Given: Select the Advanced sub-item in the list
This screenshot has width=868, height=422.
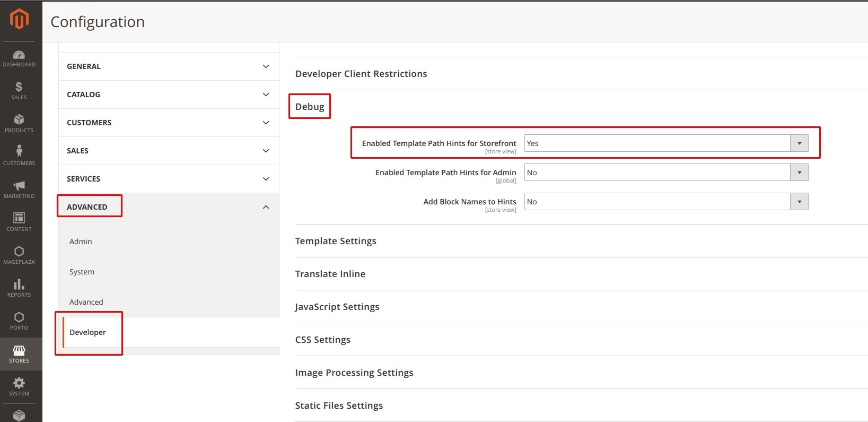Looking at the screenshot, I should [x=86, y=302].
